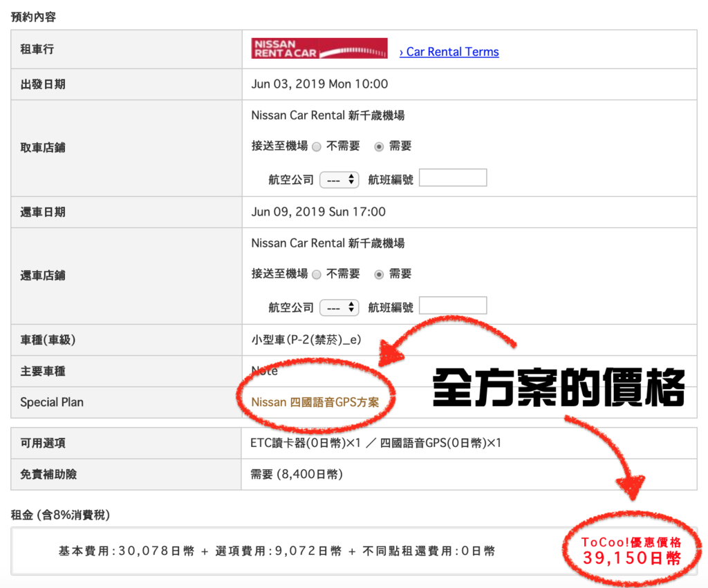
Task: Click the 取車店鋪 row label
Action: [43, 148]
